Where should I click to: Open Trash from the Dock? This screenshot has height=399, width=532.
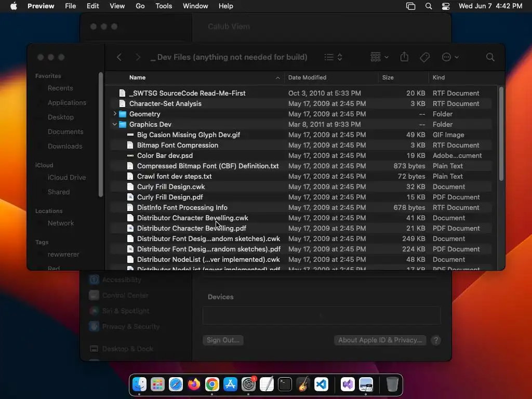392,384
